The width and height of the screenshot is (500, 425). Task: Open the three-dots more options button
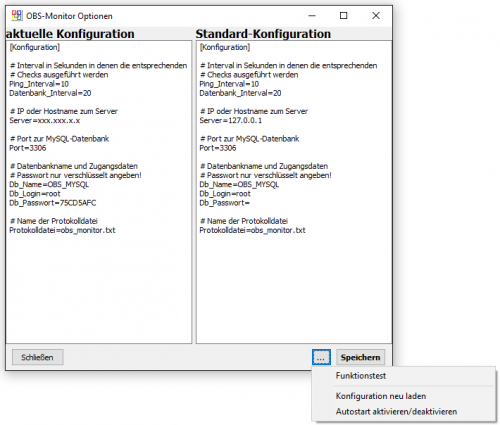point(321,357)
